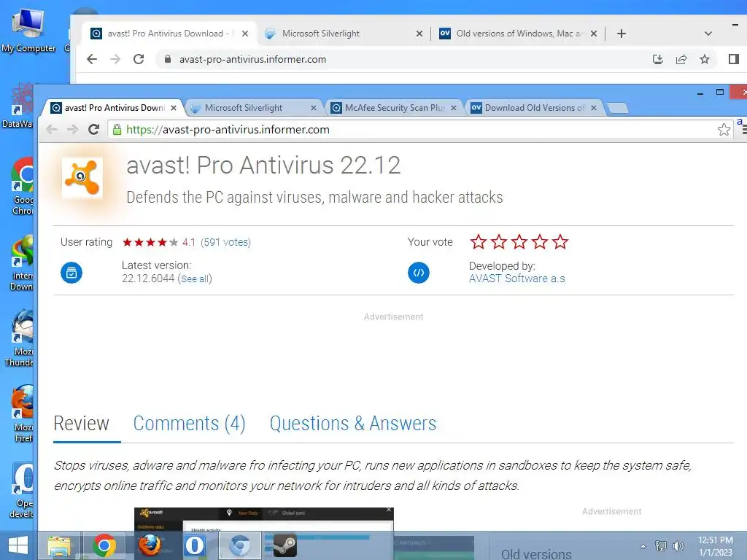Click the volume speaker tray icon
747x560 pixels.
click(x=678, y=545)
